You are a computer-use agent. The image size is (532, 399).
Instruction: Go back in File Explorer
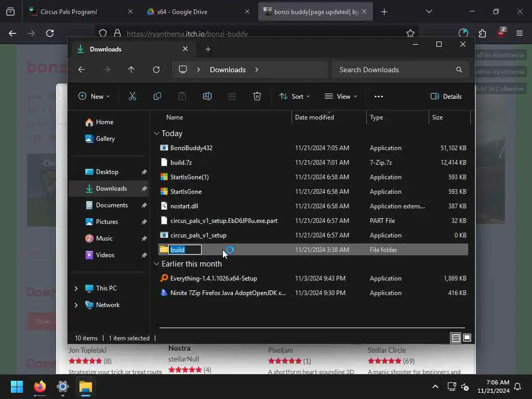pos(82,70)
